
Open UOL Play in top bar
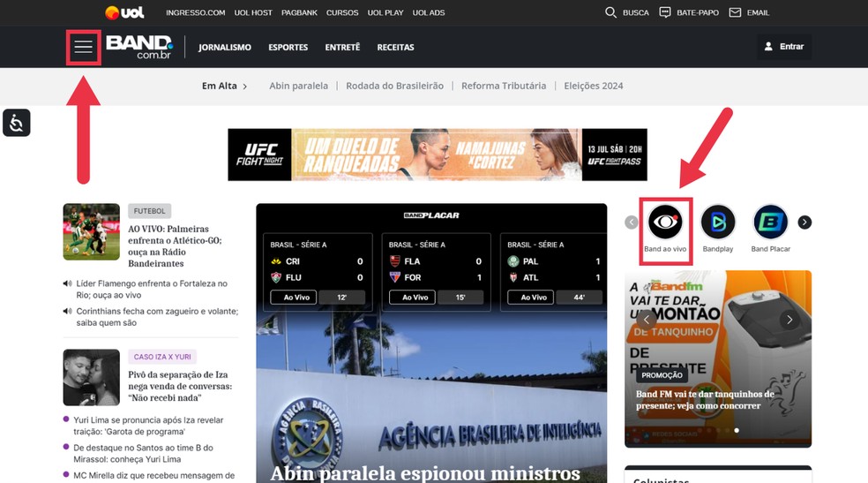(x=385, y=12)
